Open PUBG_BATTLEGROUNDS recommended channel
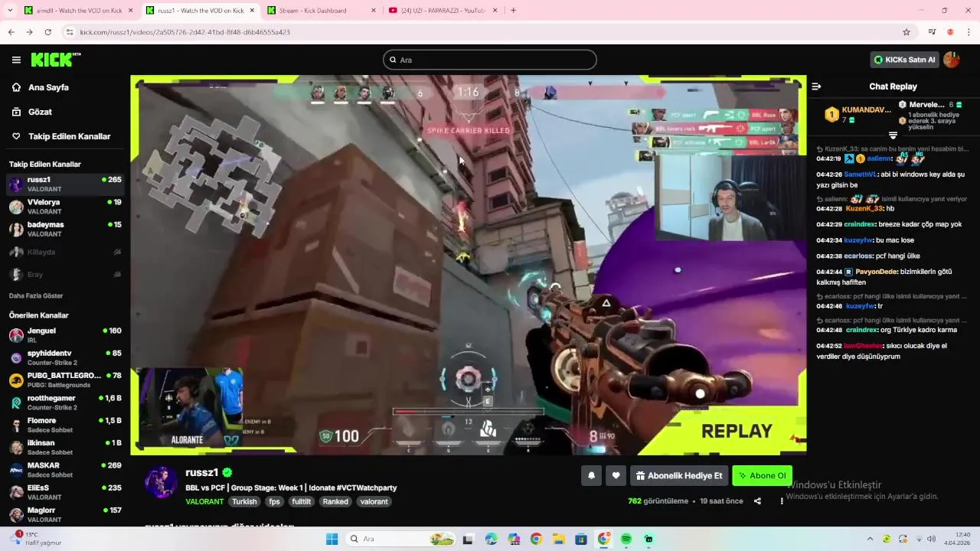980x551 pixels. (x=65, y=380)
